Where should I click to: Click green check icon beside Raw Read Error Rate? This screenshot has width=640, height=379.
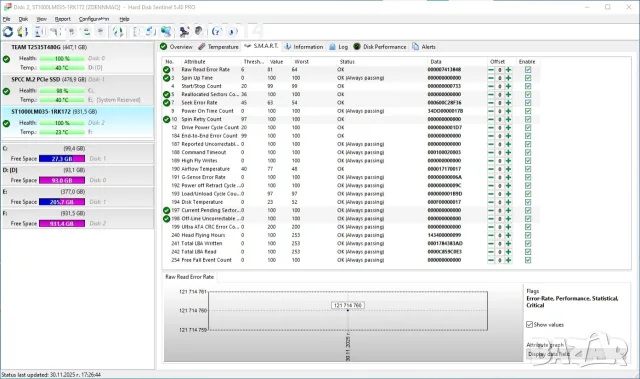(166, 69)
